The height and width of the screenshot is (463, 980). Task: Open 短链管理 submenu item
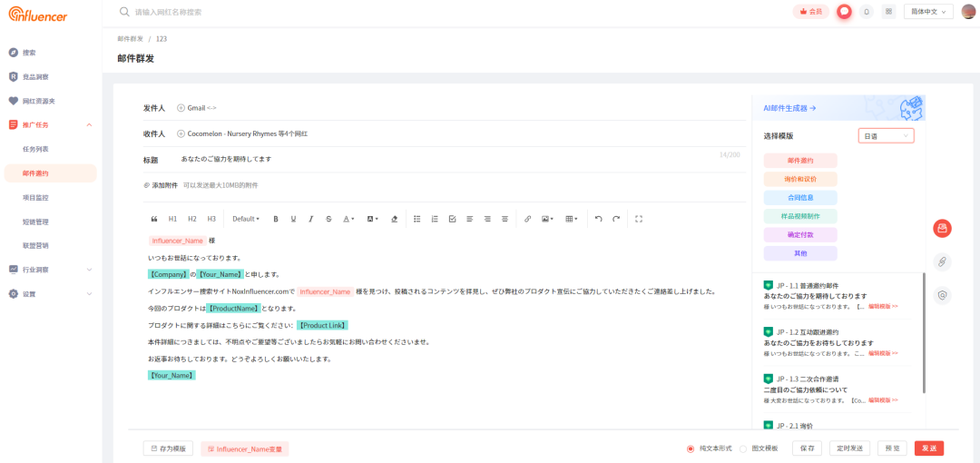tap(35, 222)
